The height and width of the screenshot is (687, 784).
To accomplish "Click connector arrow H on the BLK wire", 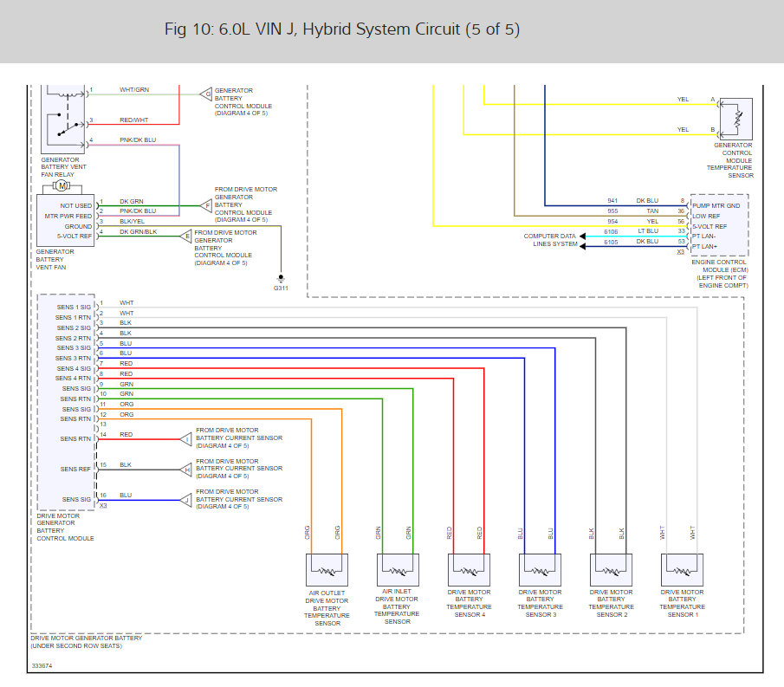I will 186,470.
